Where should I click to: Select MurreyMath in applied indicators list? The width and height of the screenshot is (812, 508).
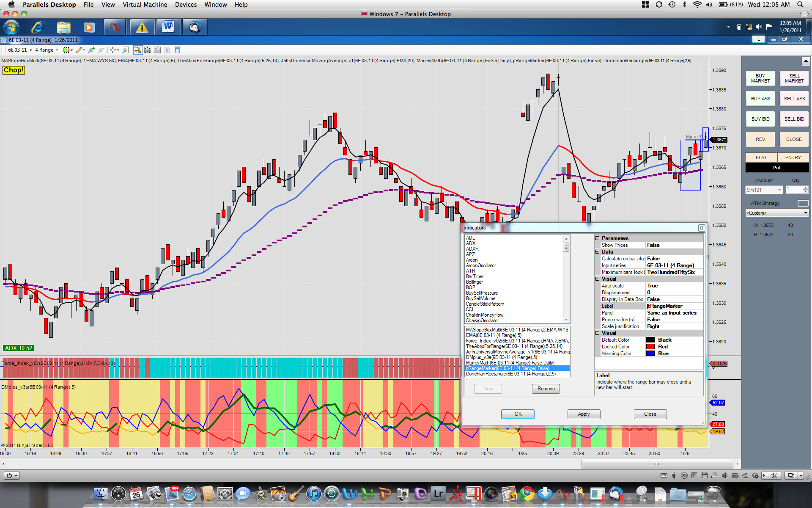pos(517,363)
